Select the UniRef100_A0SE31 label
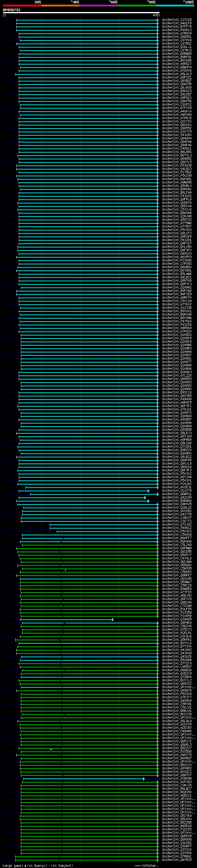The height and width of the screenshot is (868, 197). click(176, 487)
